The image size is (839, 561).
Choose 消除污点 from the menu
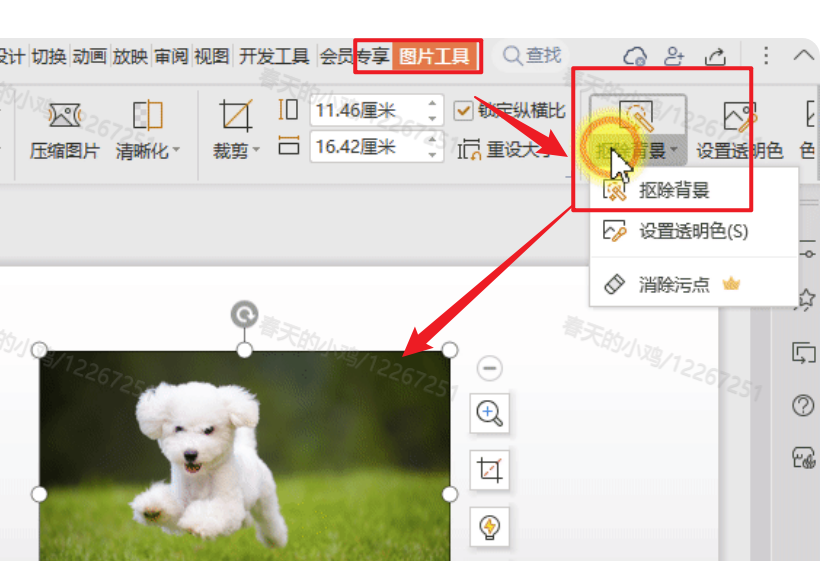694,284
